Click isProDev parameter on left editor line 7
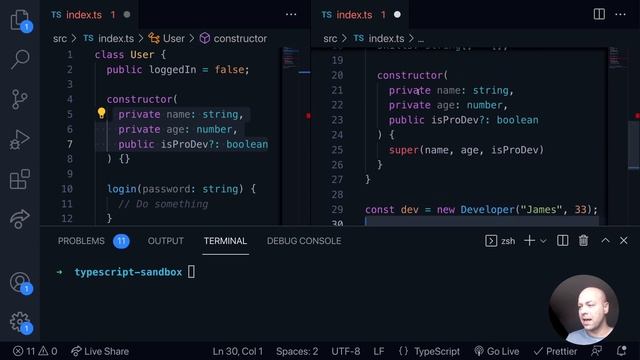640x360 pixels. (184, 144)
